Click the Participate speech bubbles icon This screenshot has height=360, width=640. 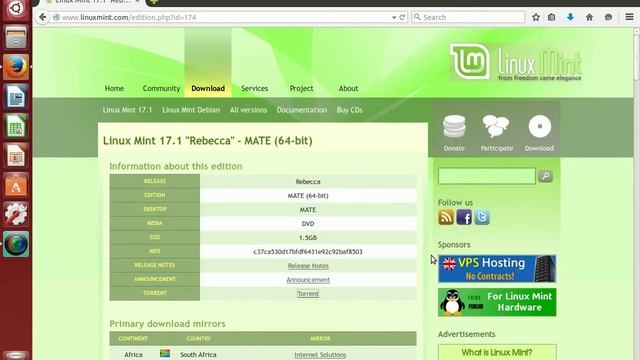[x=496, y=126]
